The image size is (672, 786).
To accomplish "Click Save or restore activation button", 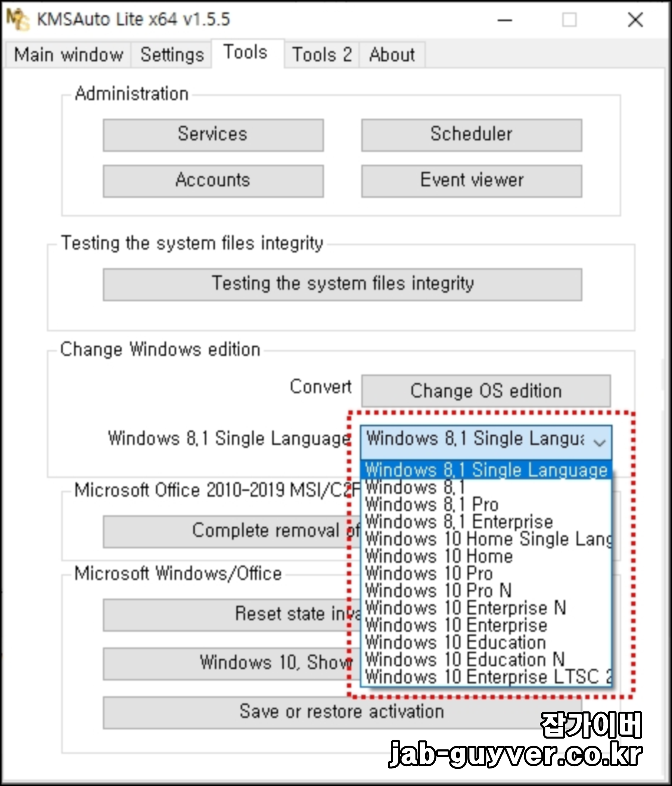I will 342,712.
